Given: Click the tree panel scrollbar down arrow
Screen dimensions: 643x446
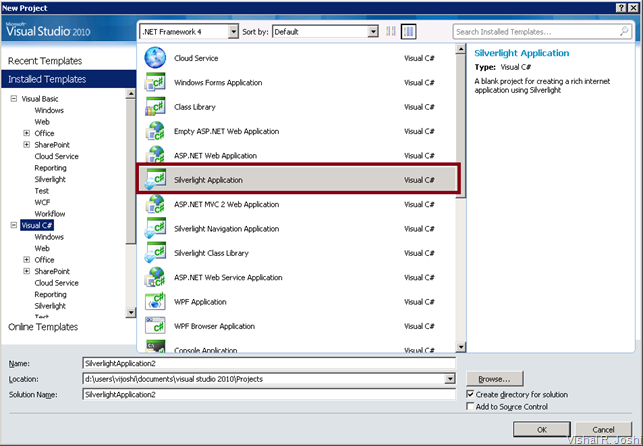Looking at the screenshot, I should click(x=130, y=312).
